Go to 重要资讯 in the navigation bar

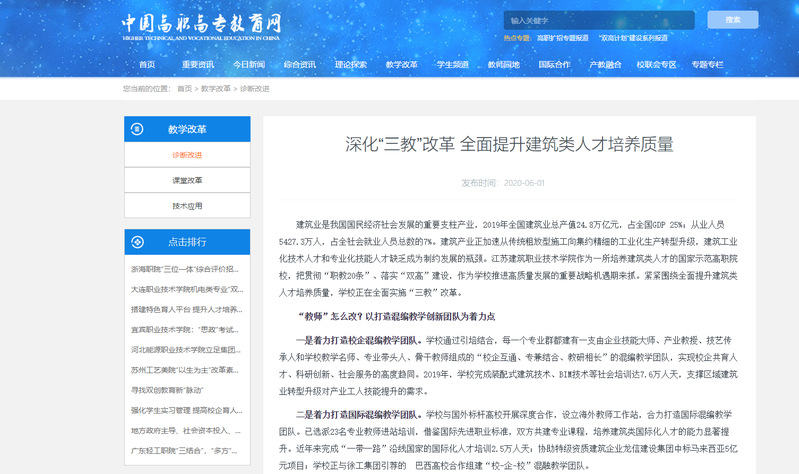(x=198, y=64)
